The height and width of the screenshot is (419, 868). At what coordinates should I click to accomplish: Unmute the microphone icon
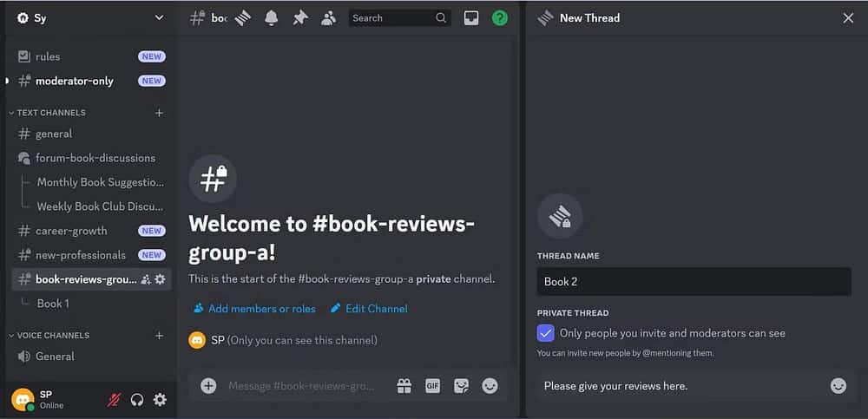(114, 400)
